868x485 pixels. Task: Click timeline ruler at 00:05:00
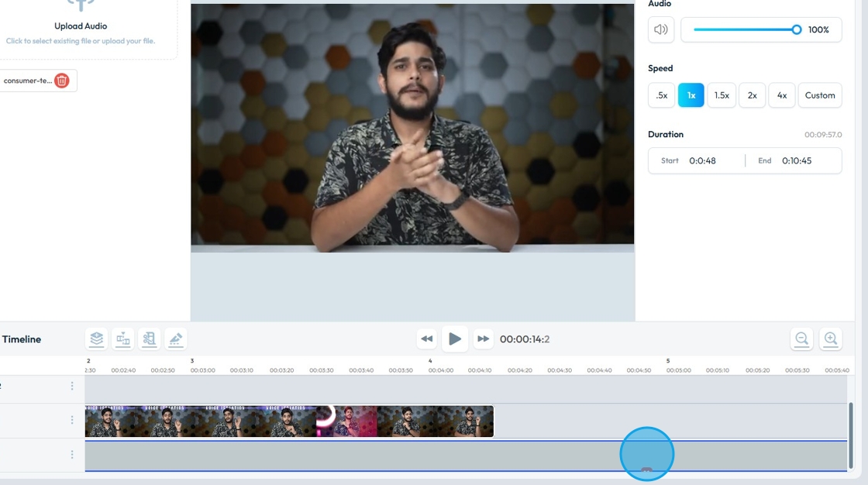click(679, 370)
